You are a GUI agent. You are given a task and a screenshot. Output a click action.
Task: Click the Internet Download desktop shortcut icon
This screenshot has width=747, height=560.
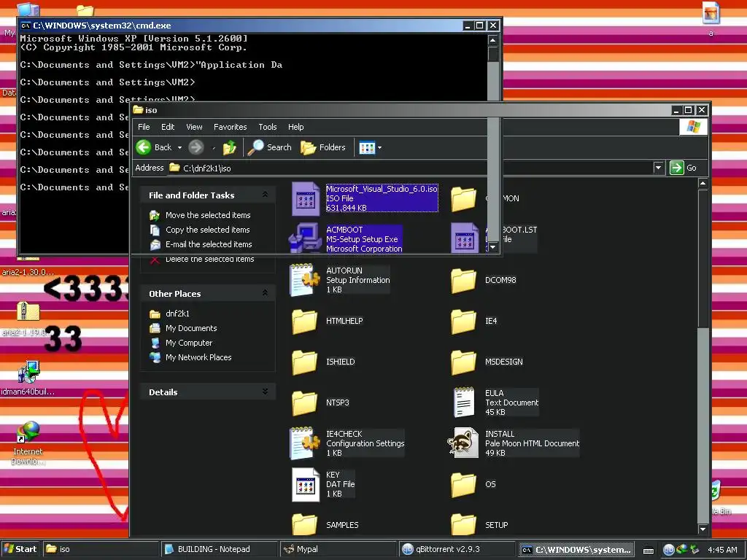click(x=28, y=432)
